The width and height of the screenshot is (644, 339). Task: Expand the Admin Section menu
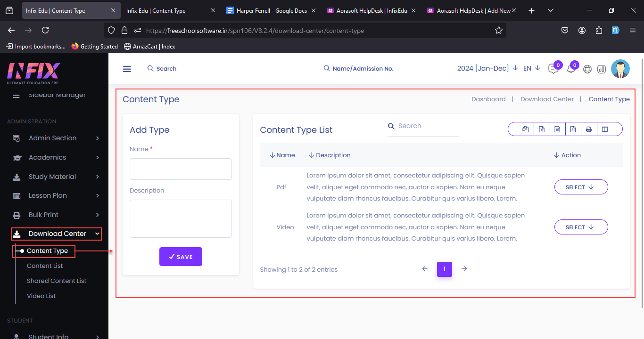(x=56, y=138)
